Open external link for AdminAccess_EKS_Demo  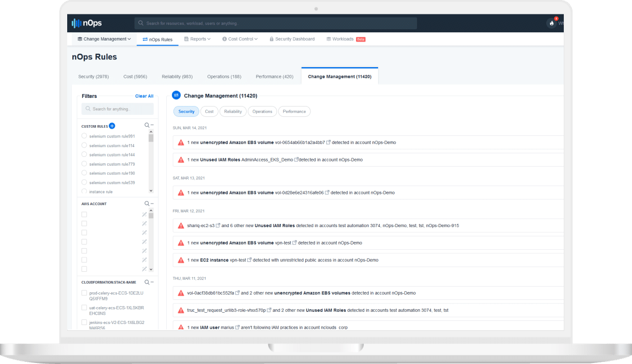[x=296, y=159]
